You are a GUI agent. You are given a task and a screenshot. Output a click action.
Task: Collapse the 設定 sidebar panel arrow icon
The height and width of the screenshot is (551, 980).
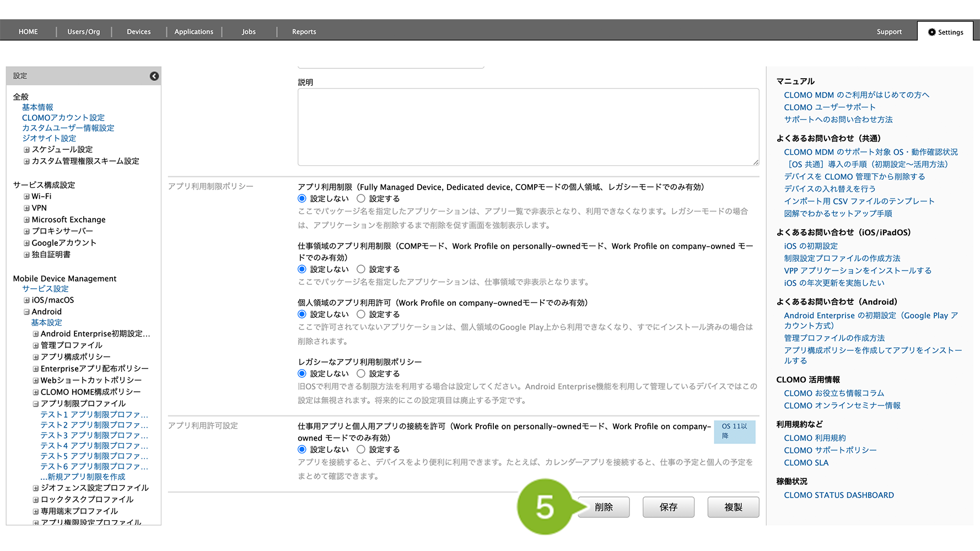pyautogui.click(x=154, y=76)
